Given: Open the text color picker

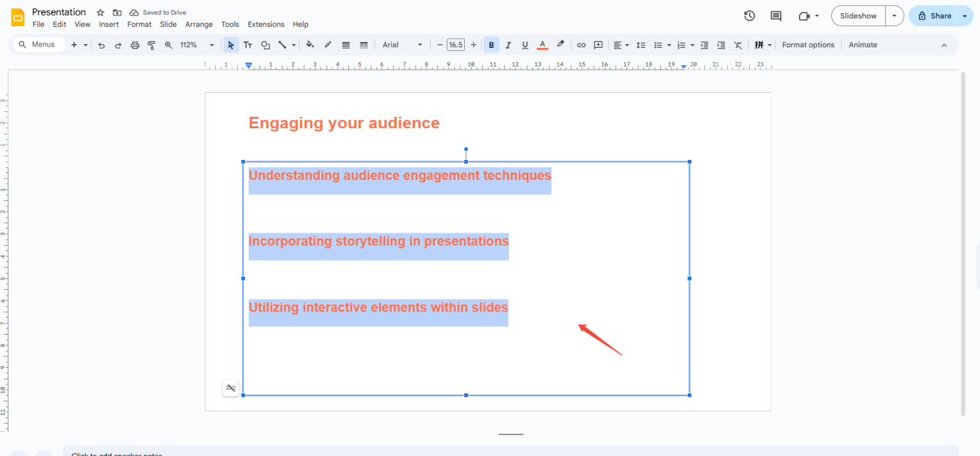Looking at the screenshot, I should 542,45.
